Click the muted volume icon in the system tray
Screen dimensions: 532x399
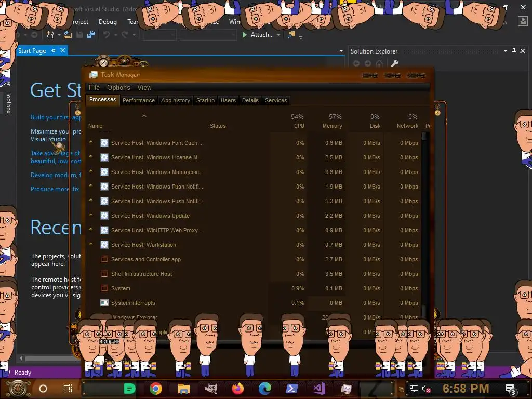point(426,389)
